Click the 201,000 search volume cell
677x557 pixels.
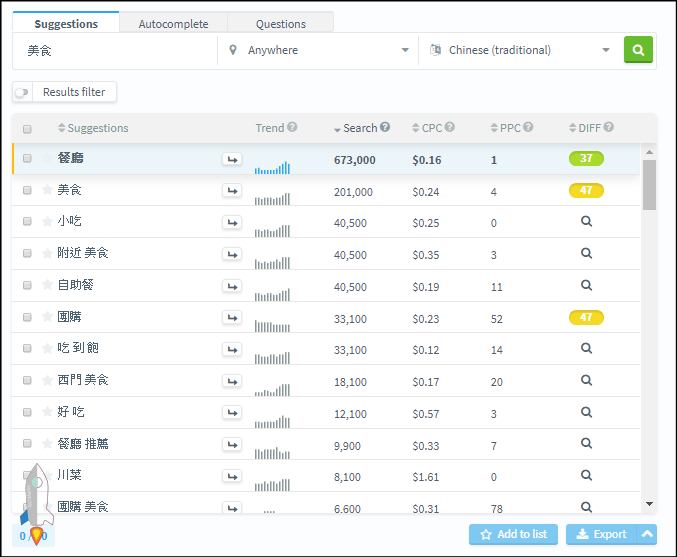pos(353,192)
